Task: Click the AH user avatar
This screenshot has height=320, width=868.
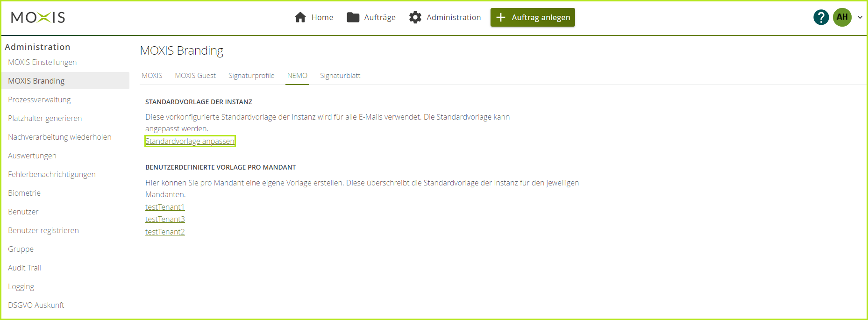Action: (x=842, y=17)
